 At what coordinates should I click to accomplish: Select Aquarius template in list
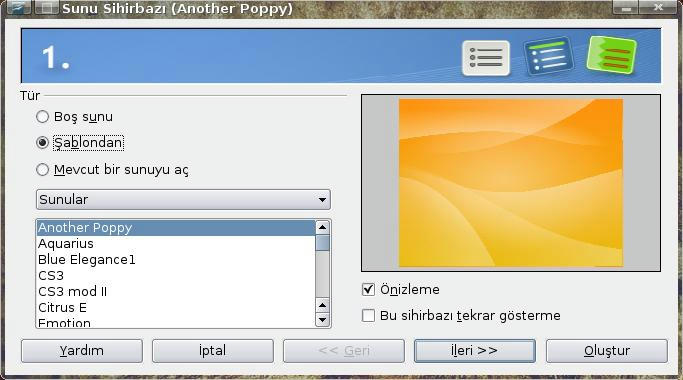pos(176,244)
